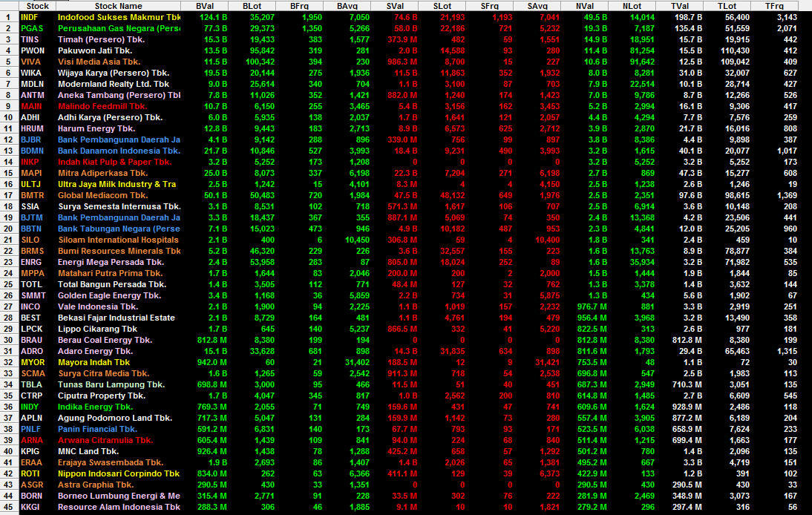The image size is (812, 515).
Task: Click the name Global Mediacom Tbk.
Action: 102,195
